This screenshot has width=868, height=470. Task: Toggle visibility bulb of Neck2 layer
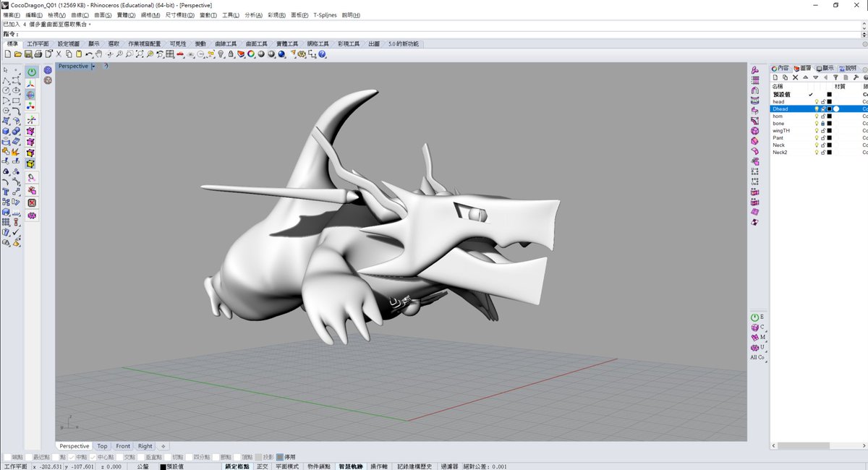pyautogui.click(x=817, y=153)
